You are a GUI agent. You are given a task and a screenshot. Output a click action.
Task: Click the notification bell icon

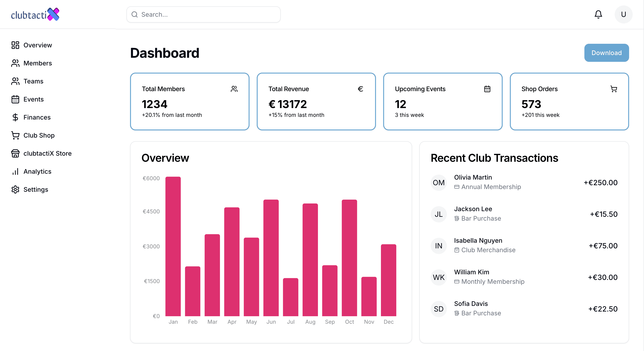[x=598, y=14]
